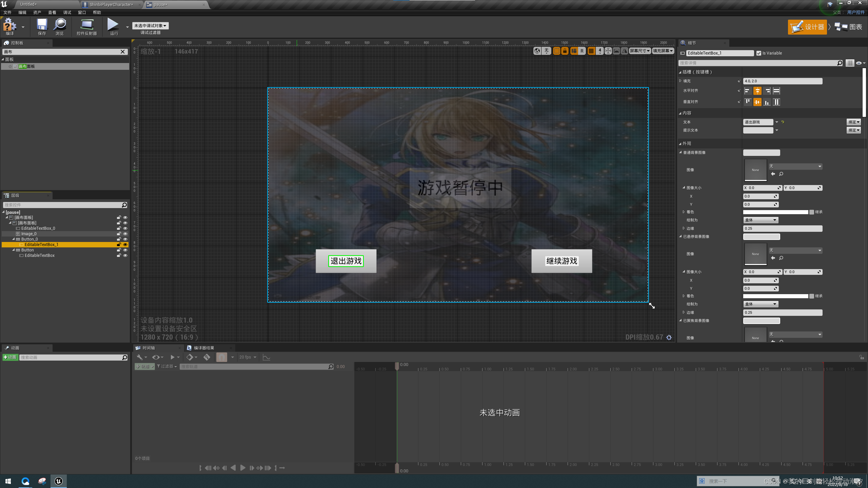
Task: Click the timeline play forward button
Action: point(243,468)
